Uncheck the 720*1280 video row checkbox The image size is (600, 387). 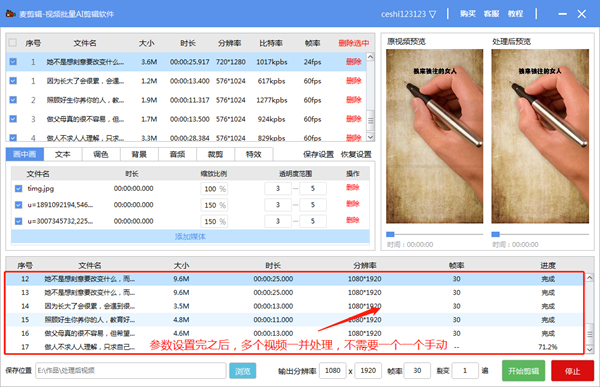pos(13,61)
